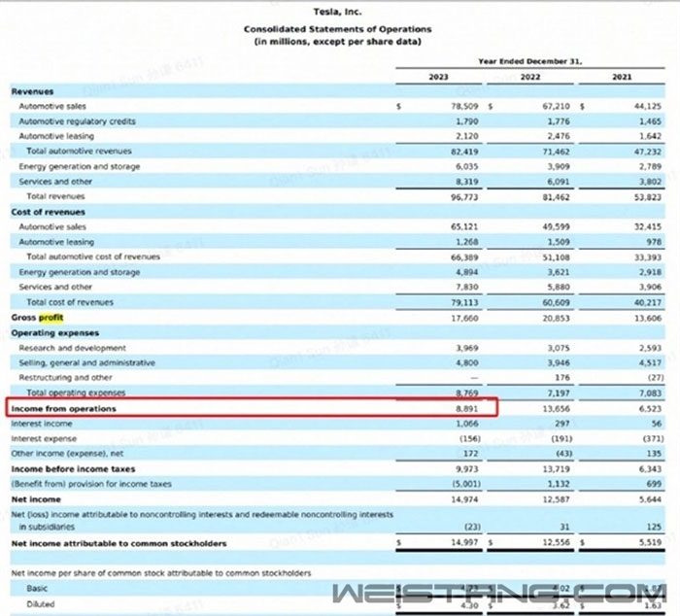Click Services and other value 8,319

[x=467, y=182]
